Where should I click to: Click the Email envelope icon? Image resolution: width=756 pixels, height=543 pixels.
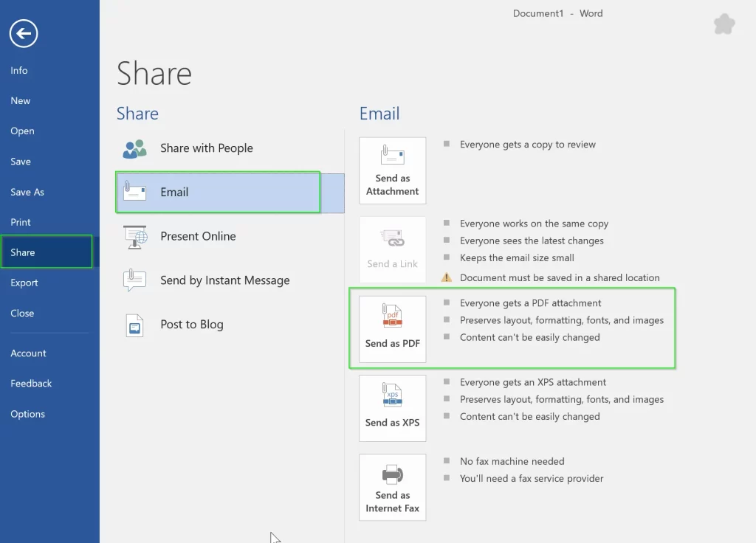pos(135,192)
